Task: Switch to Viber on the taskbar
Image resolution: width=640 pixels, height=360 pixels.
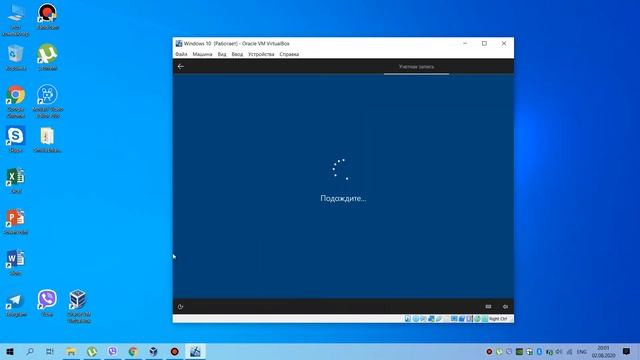Action: click(x=113, y=351)
